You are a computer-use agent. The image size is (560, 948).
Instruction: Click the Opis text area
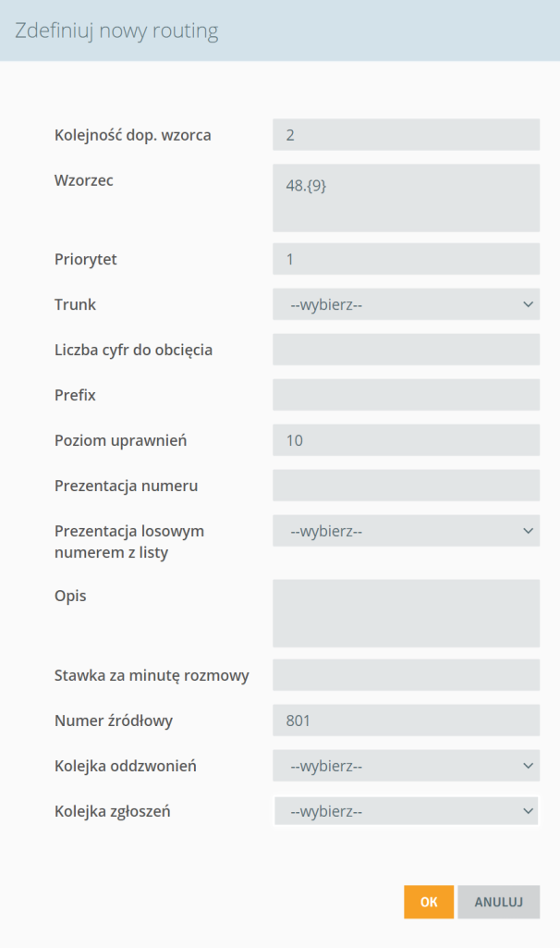(x=406, y=614)
